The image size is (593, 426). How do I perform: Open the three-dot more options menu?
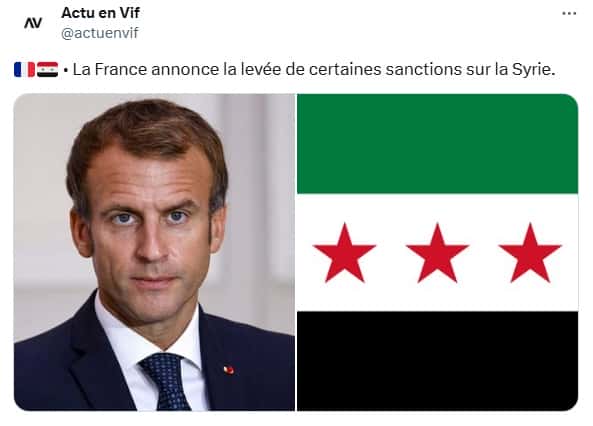click(x=569, y=13)
